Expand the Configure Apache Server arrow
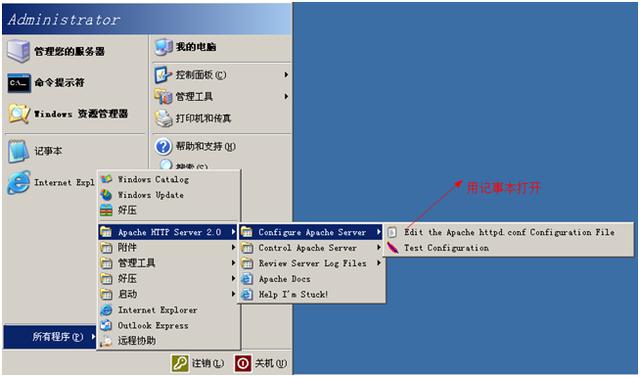 379,232
